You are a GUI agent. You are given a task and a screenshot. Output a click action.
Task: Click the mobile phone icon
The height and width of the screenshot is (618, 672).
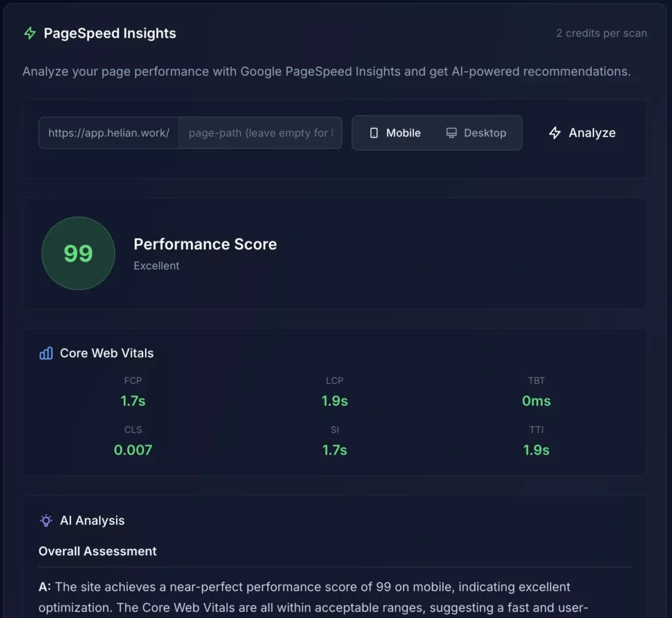374,133
